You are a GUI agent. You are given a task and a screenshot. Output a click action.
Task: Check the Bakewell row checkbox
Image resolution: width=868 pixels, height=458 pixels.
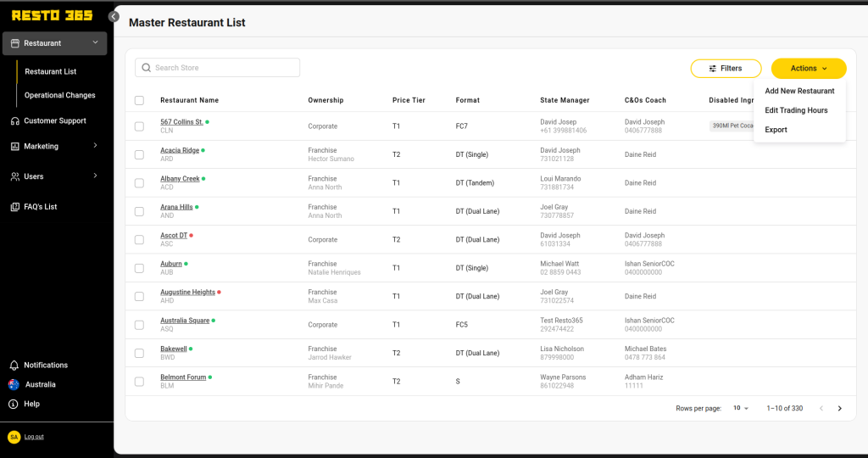pos(140,354)
